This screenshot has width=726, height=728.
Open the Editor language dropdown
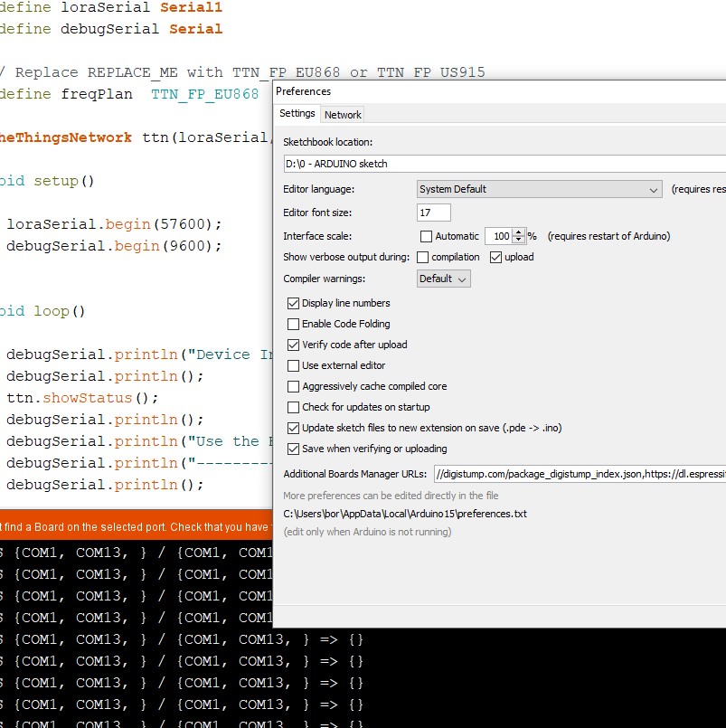point(539,189)
